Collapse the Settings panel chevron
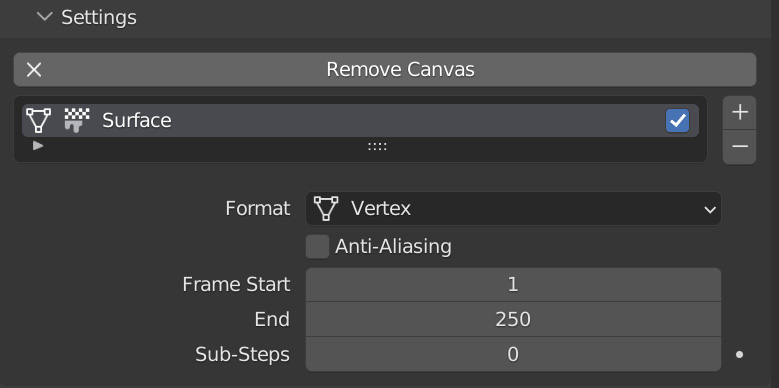This screenshot has height=388, width=779. [x=45, y=17]
